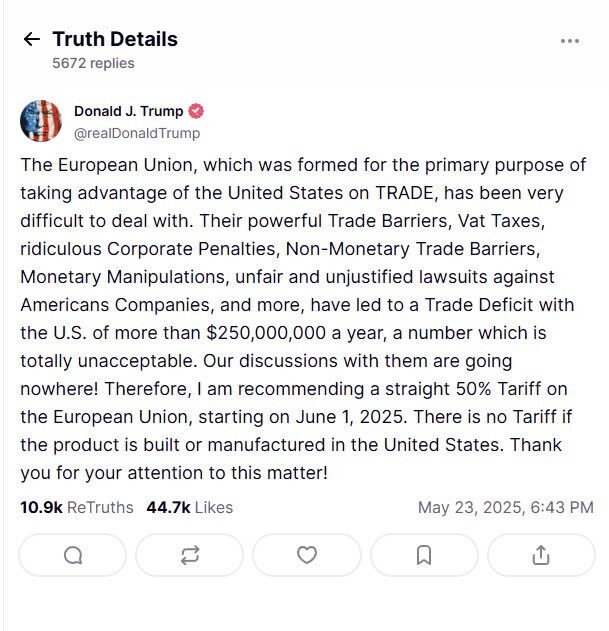Open the three-dot more options menu

pos(570,41)
